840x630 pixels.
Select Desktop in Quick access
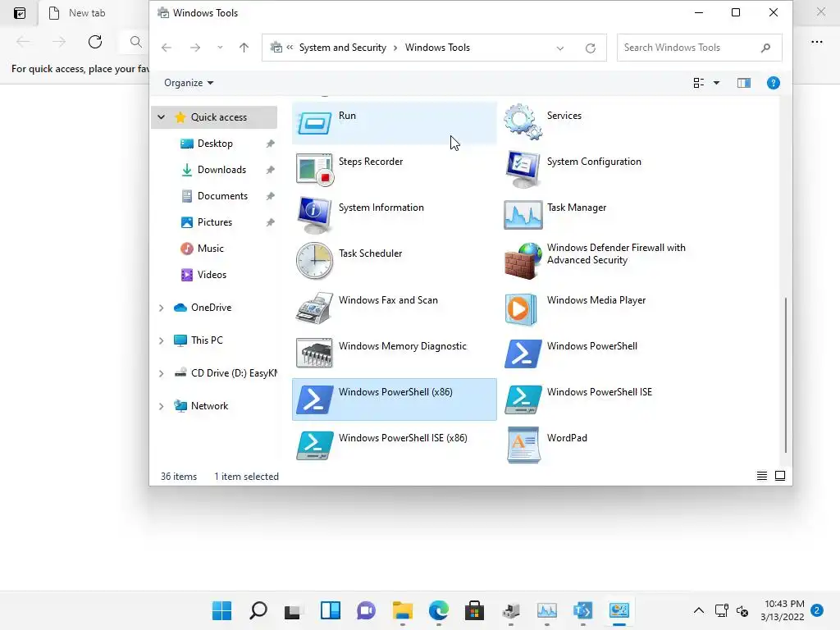[x=214, y=144]
